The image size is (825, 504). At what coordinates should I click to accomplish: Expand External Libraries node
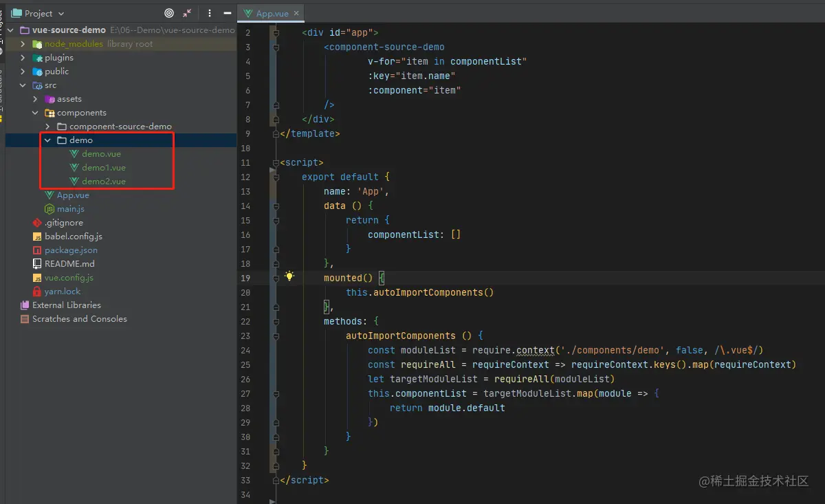(67, 305)
